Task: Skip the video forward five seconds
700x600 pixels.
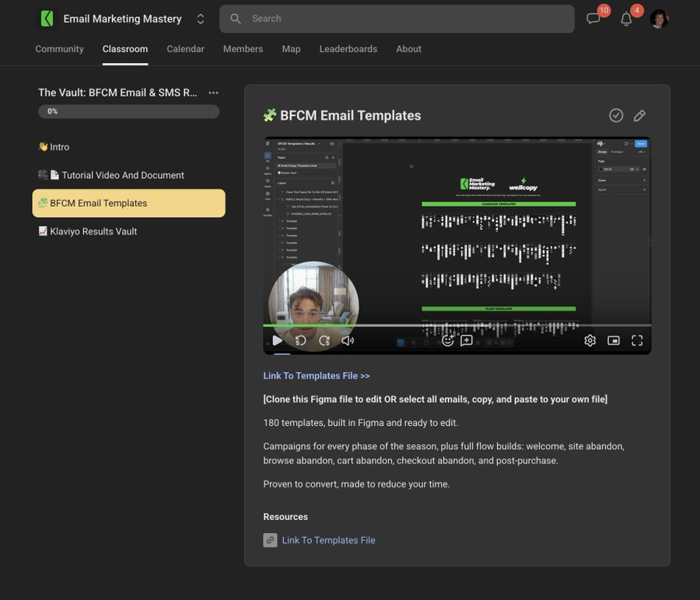Action: [x=324, y=341]
